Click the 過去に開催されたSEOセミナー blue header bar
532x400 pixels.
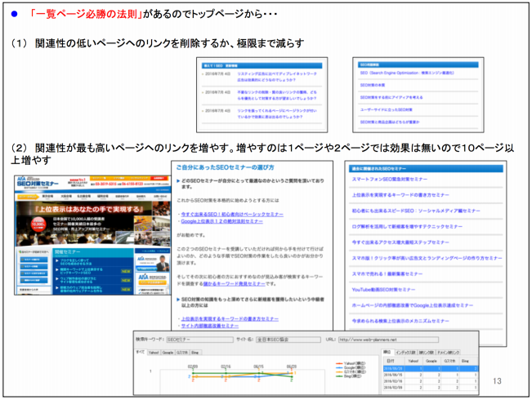click(x=426, y=168)
